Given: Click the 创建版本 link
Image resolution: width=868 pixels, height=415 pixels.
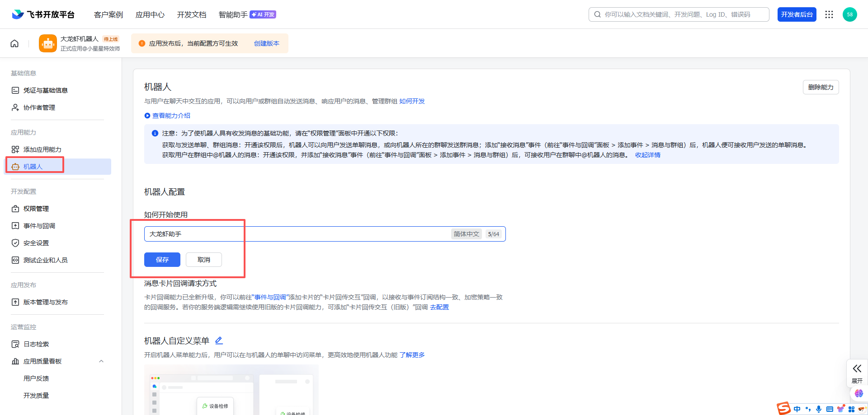Looking at the screenshot, I should [x=266, y=43].
